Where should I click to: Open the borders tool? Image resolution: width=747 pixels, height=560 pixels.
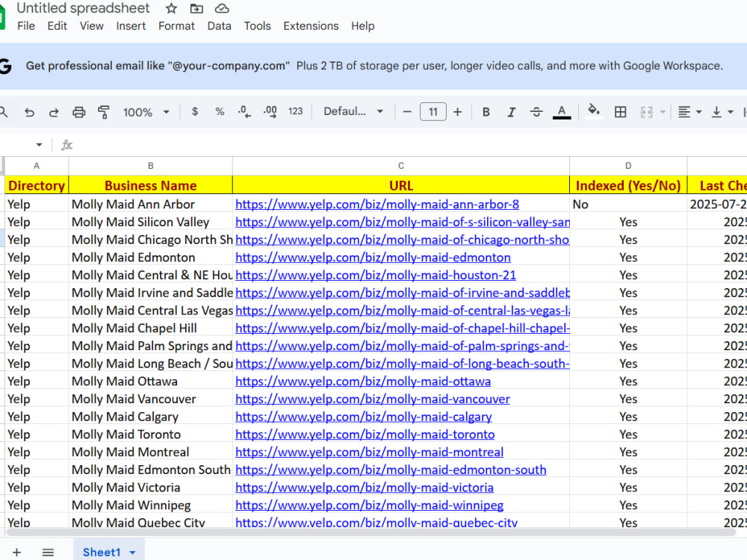620,112
